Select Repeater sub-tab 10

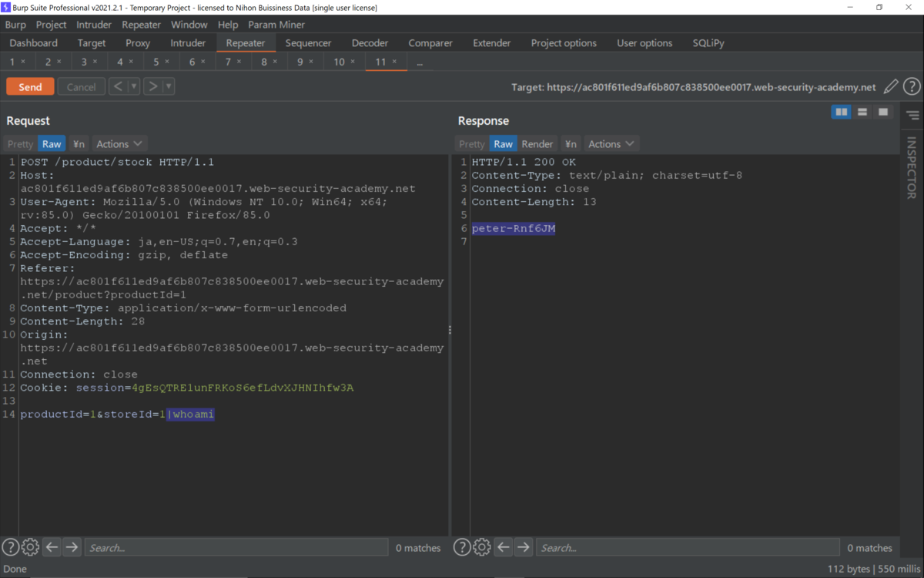pyautogui.click(x=339, y=62)
